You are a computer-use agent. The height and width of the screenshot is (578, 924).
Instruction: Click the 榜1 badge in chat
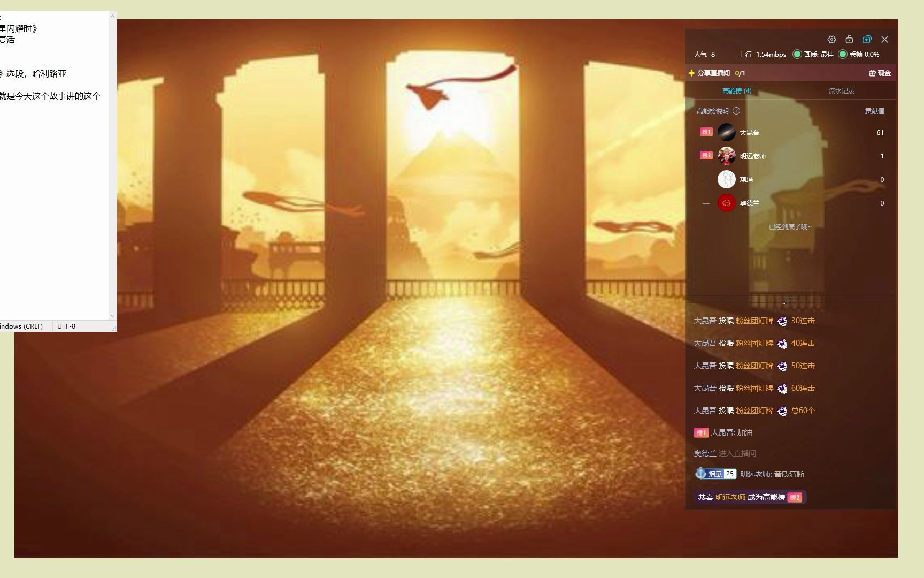coord(700,432)
